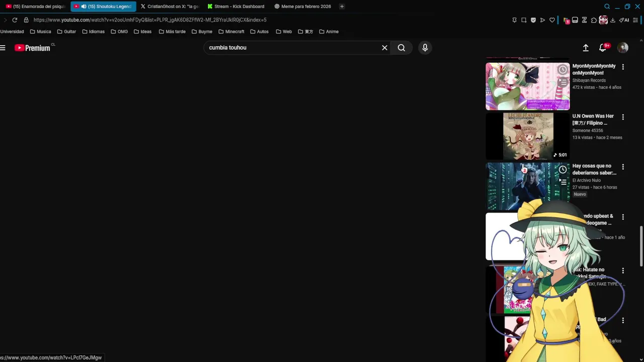Click the pin icon in address bar

click(514, 20)
